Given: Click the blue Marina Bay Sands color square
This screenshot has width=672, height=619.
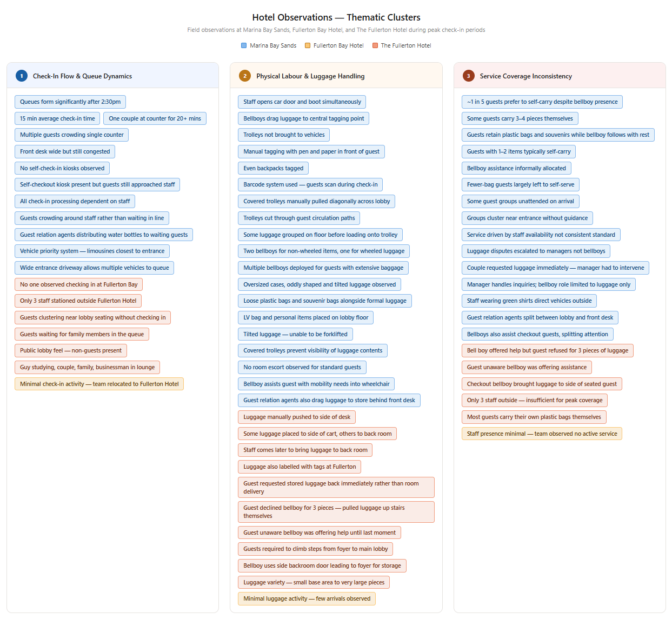Looking at the screenshot, I should (244, 45).
